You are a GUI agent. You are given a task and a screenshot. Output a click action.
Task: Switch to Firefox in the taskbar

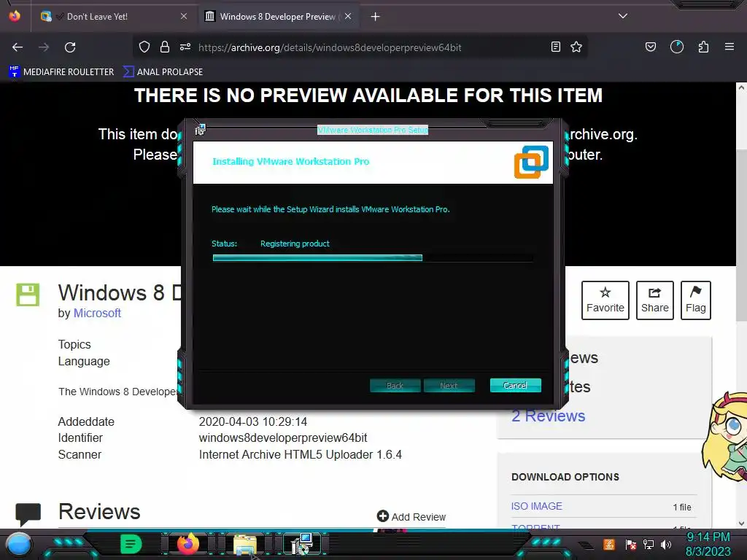tap(187, 544)
